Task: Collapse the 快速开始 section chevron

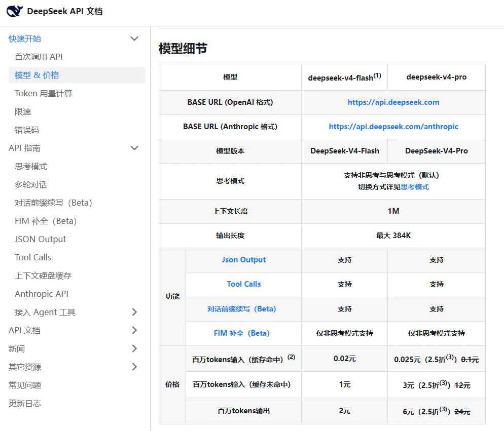Action: (134, 39)
